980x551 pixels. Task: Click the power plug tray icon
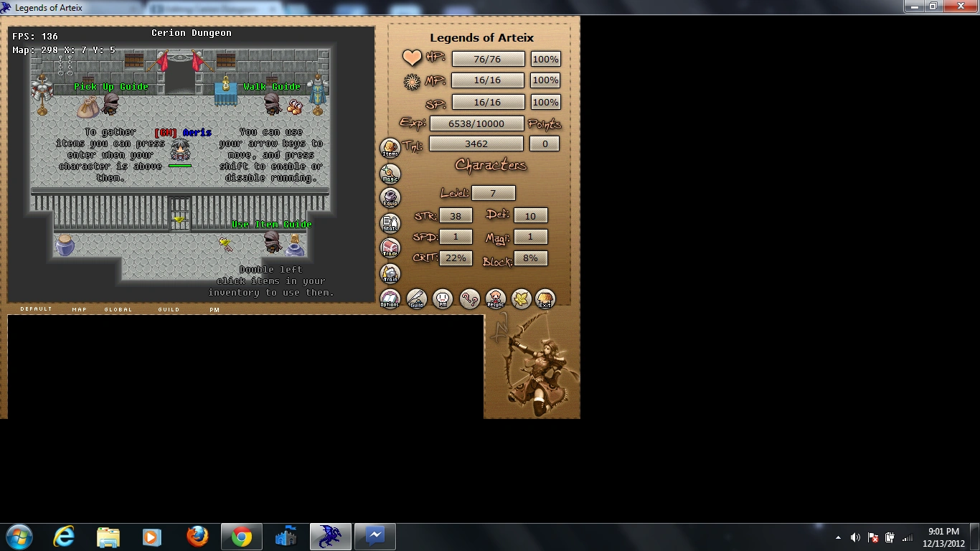[x=890, y=537]
